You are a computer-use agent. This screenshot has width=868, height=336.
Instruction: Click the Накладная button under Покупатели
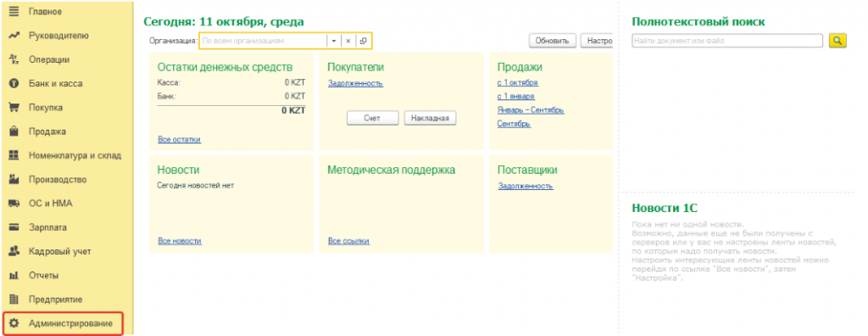(430, 118)
